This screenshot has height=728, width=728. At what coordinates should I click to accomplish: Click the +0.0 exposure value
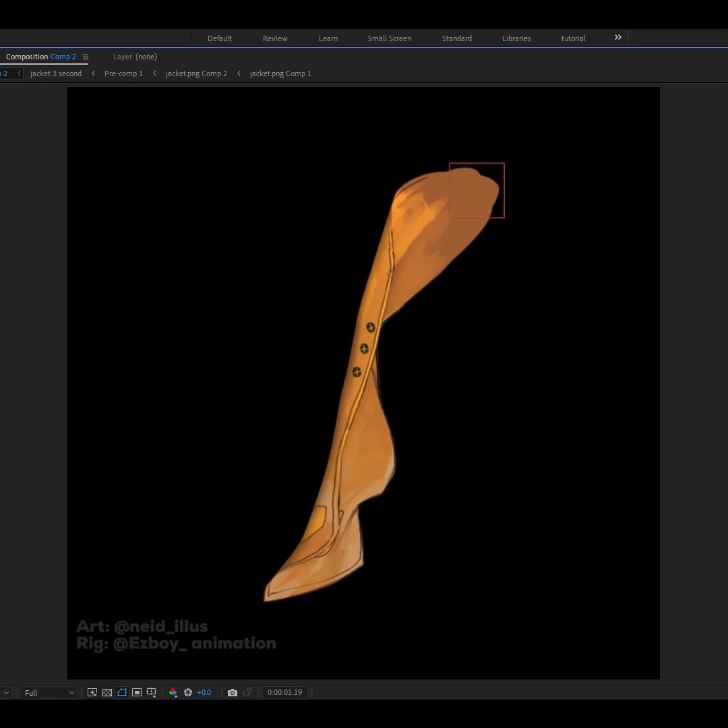(204, 692)
